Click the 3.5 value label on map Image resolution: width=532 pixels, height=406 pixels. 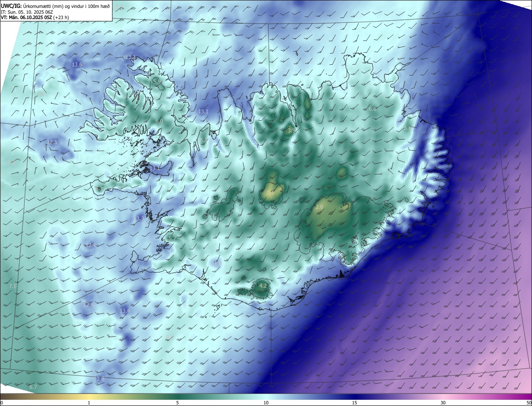coord(291,130)
